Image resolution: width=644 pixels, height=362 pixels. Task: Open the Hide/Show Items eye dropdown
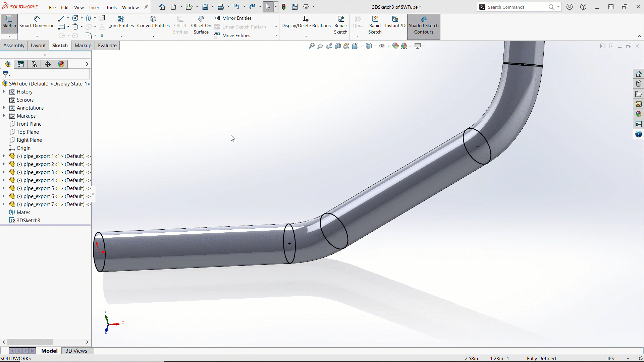click(x=388, y=46)
